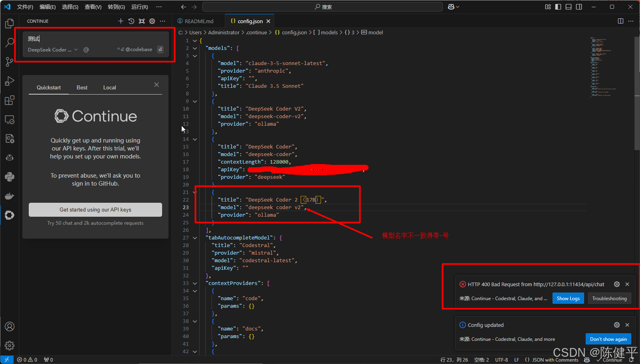Split the editor to the right
640x364 pixels.
pyautogui.click(x=620, y=21)
